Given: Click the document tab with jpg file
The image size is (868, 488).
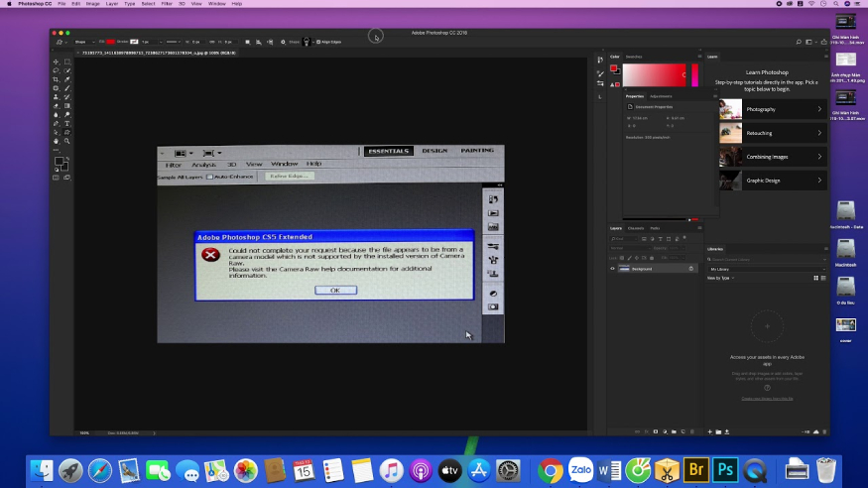Looking at the screenshot, I should [x=159, y=54].
